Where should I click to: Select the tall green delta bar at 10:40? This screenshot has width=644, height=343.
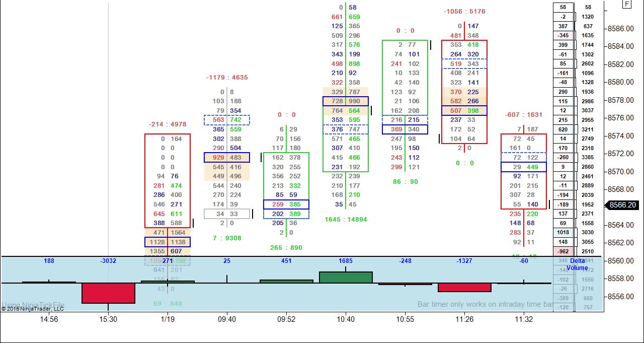tap(346, 277)
